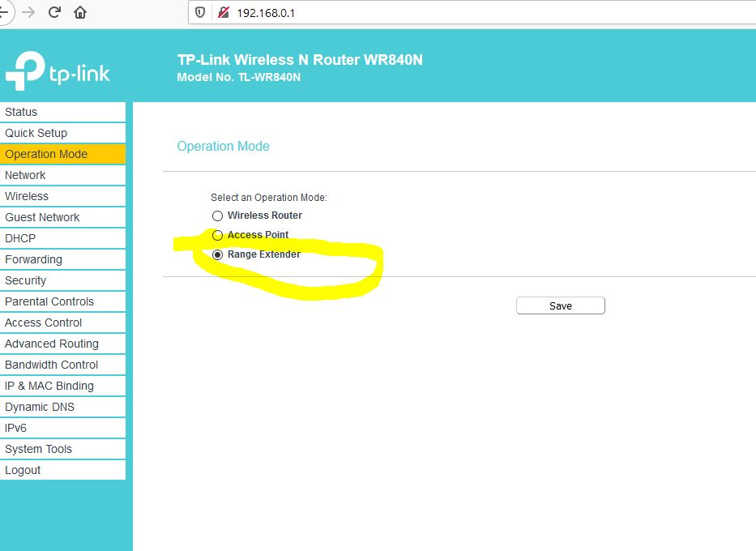Screen dimensions: 756x551
Task: Open the Wireless menu
Action: pyautogui.click(x=62, y=196)
